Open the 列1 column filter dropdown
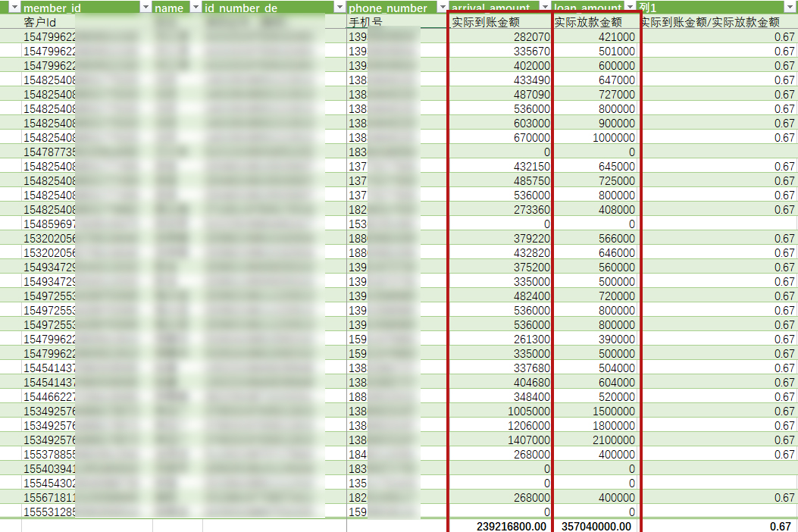The width and height of the screenshot is (798, 532). 790,7
